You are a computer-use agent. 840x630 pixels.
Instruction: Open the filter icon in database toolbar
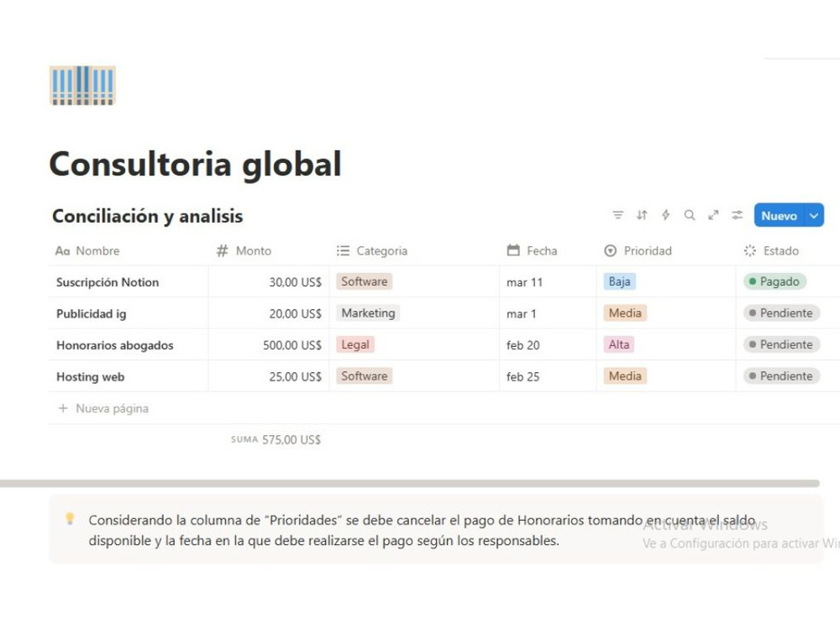617,215
